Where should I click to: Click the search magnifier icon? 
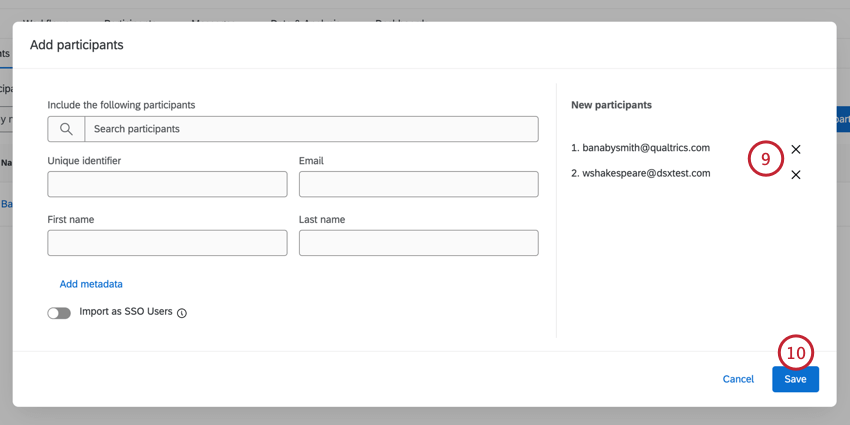coord(66,129)
